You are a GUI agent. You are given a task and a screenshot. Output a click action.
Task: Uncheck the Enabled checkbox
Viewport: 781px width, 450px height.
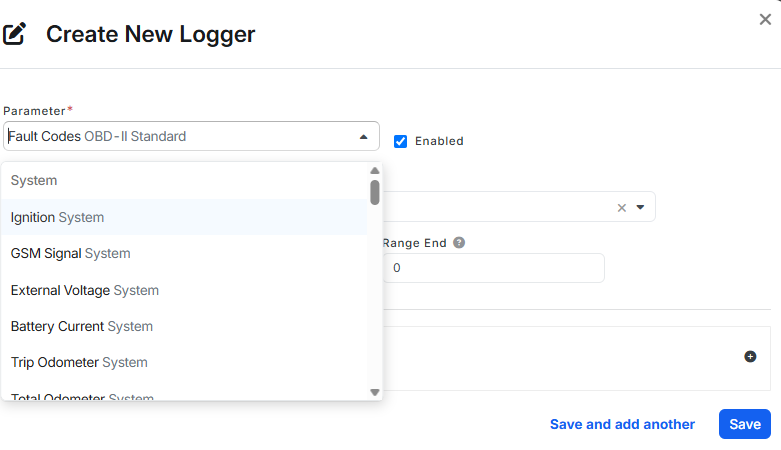tap(400, 142)
